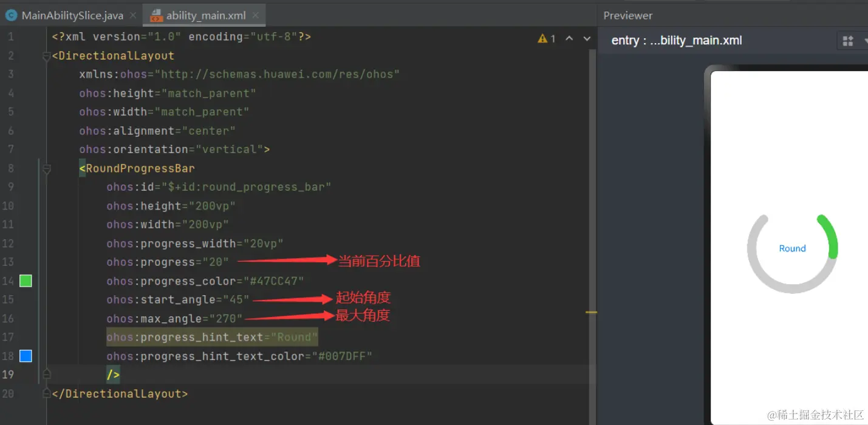Click the entry : ...bility_main.xml preview label
The width and height of the screenshot is (868, 425).
tap(677, 41)
